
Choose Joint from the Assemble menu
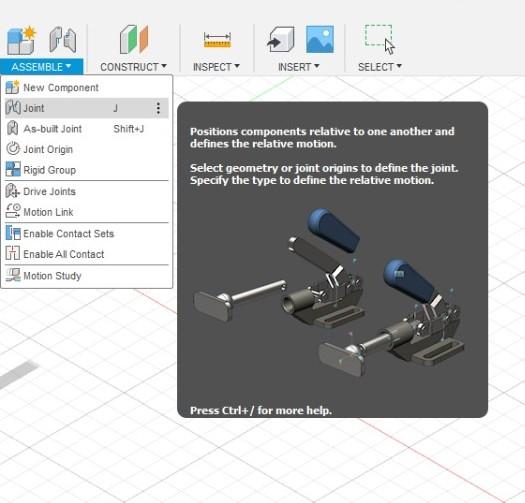point(86,108)
